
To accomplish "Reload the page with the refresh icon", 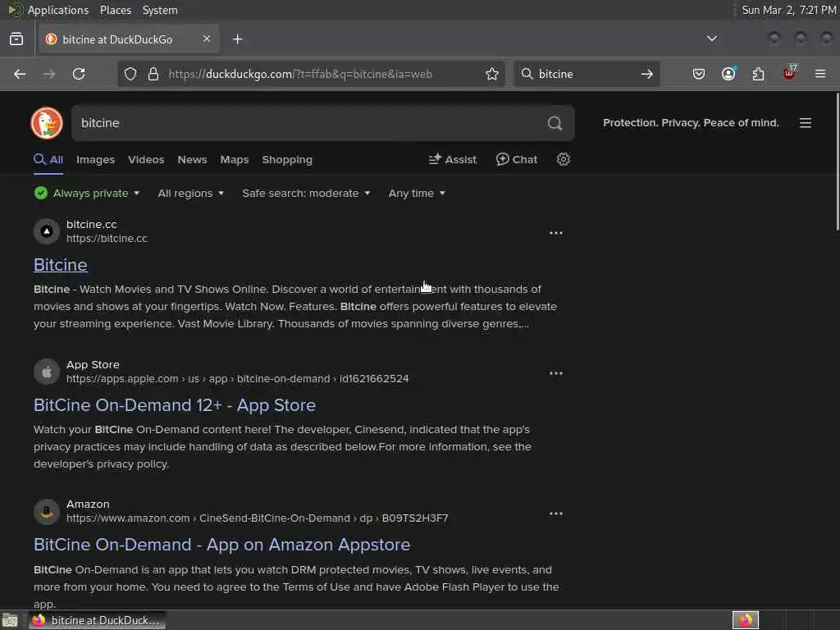I will click(79, 74).
